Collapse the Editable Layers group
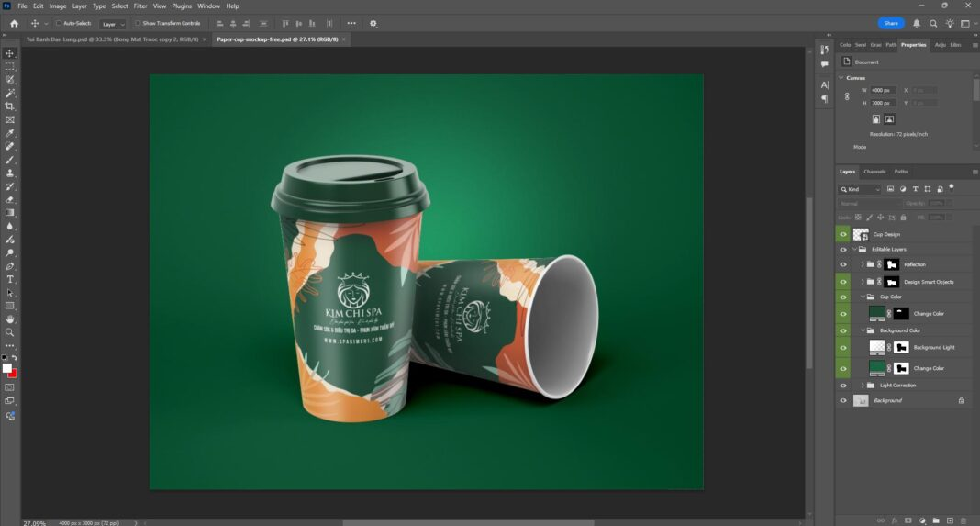The width and height of the screenshot is (980, 526). pos(854,250)
